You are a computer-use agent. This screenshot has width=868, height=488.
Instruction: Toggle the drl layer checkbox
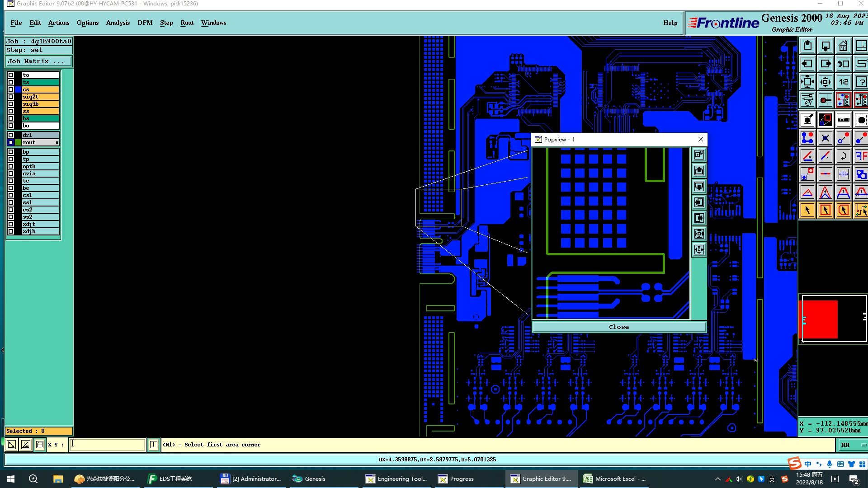11,135
